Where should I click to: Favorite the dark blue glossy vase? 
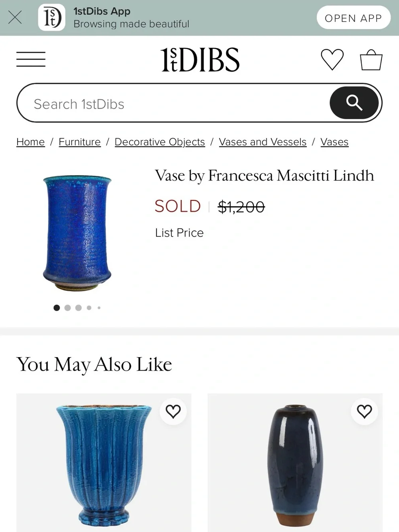[364, 411]
